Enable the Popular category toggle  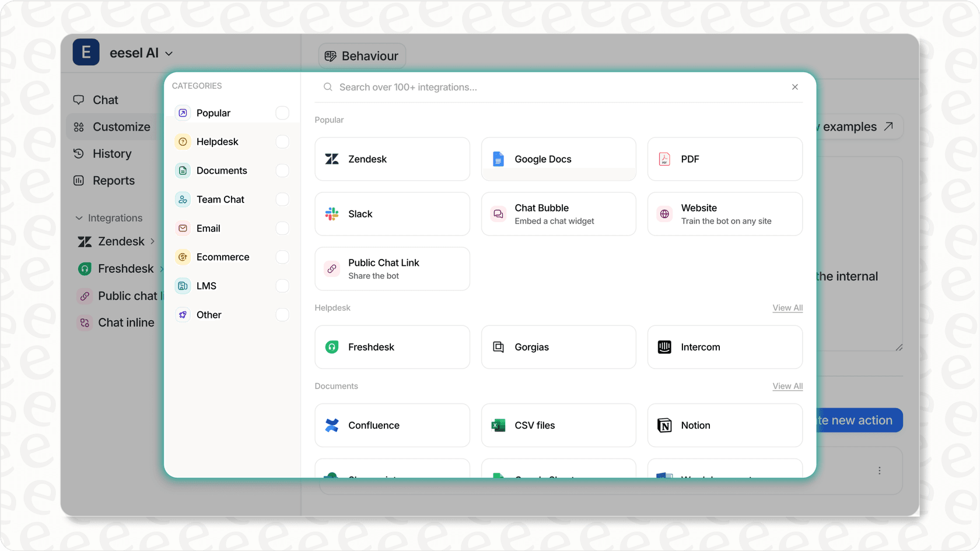(x=282, y=113)
